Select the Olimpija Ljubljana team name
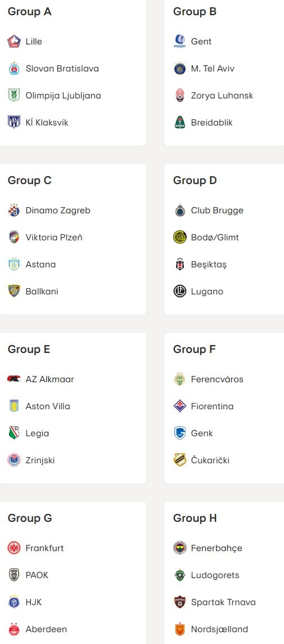Screen dimensions: 284x644 coord(63,96)
